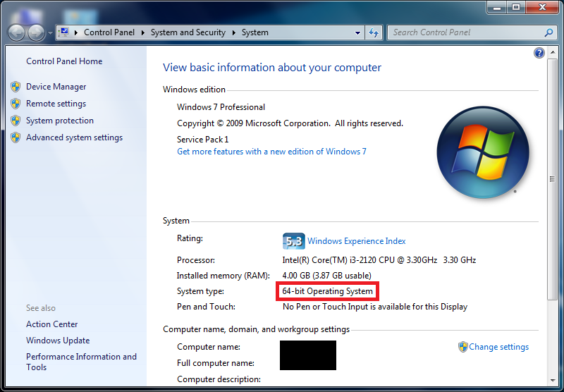Open Windows Update under See also

point(58,341)
